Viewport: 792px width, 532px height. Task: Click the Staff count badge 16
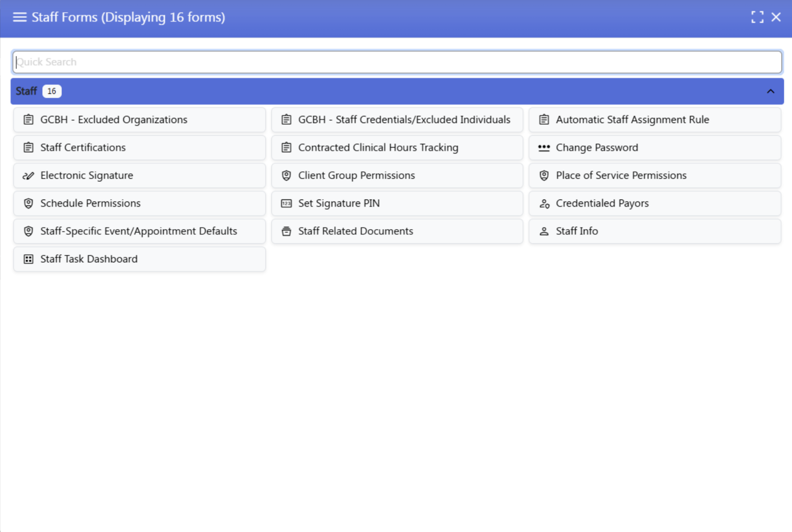point(52,91)
